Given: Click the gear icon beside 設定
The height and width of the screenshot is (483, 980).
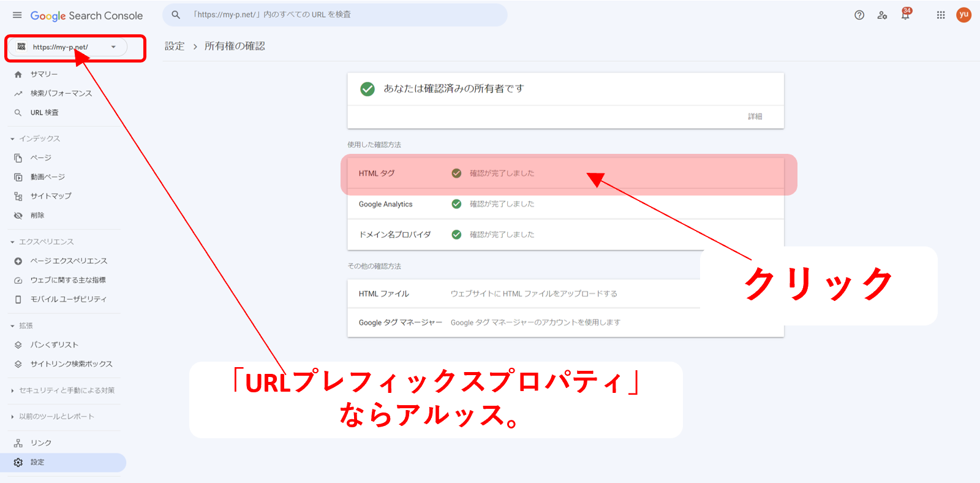Looking at the screenshot, I should [18, 462].
